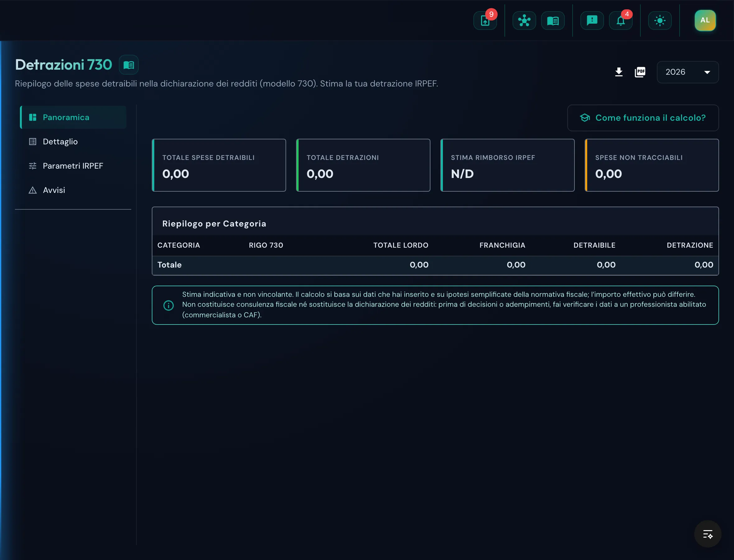Open the Parametri IRPEF tab
Viewport: 734px width, 560px height.
pos(73,166)
